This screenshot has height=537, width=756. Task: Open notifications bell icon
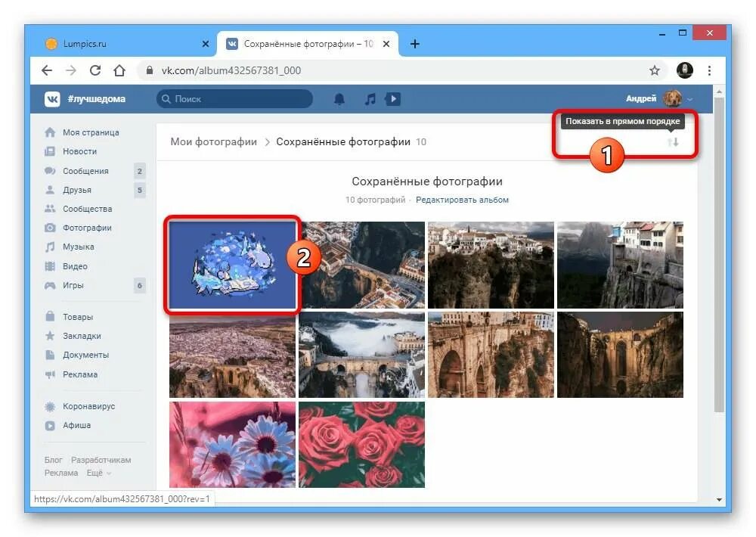(x=339, y=99)
